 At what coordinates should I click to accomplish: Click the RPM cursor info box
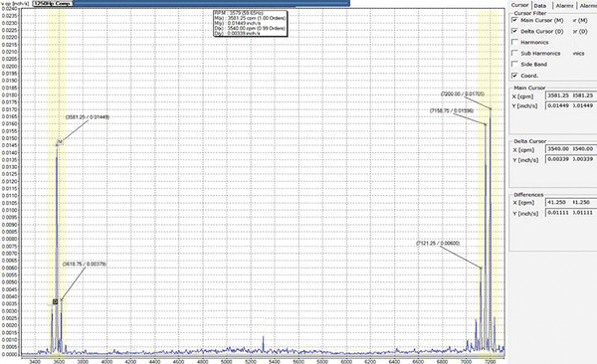[x=250, y=23]
